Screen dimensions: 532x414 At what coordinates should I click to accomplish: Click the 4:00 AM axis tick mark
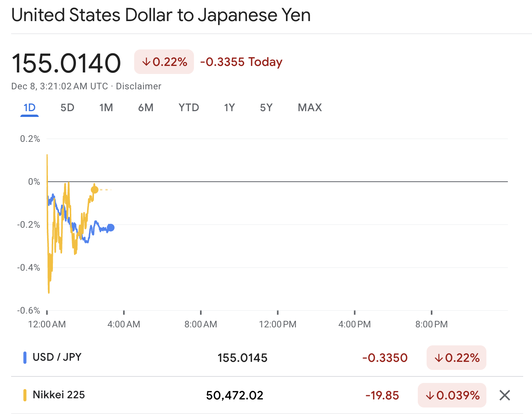(x=124, y=312)
